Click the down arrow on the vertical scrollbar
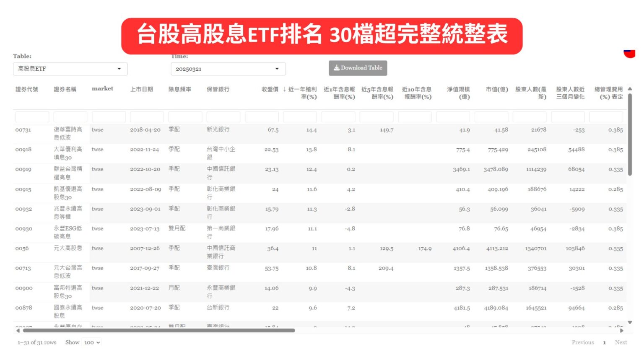Screen dimensions: 644x362 [x=629, y=323]
